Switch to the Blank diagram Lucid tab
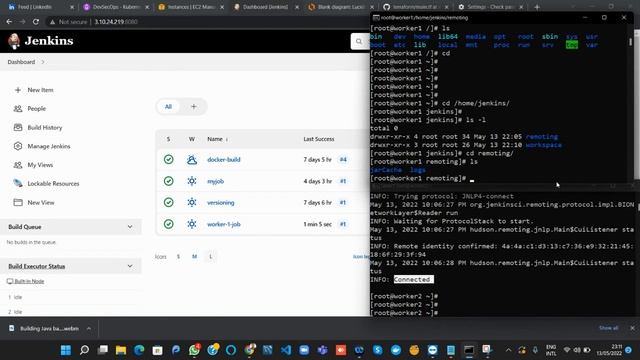 click(x=340, y=7)
